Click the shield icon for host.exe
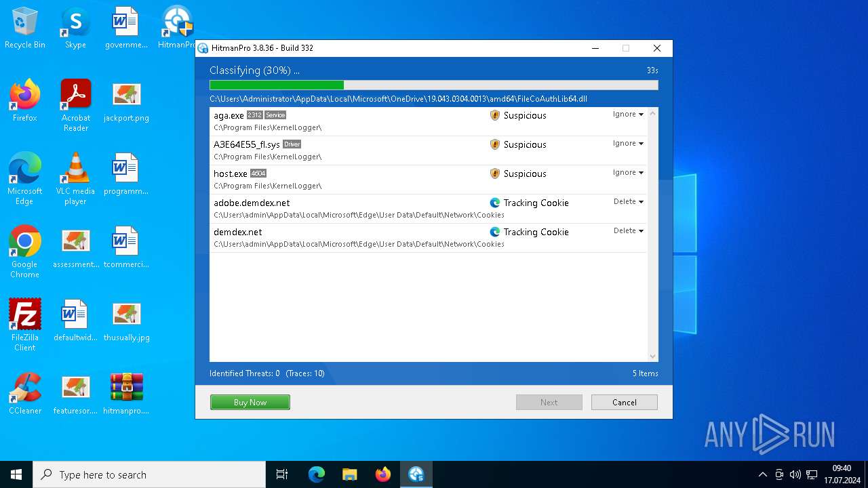 tap(495, 174)
